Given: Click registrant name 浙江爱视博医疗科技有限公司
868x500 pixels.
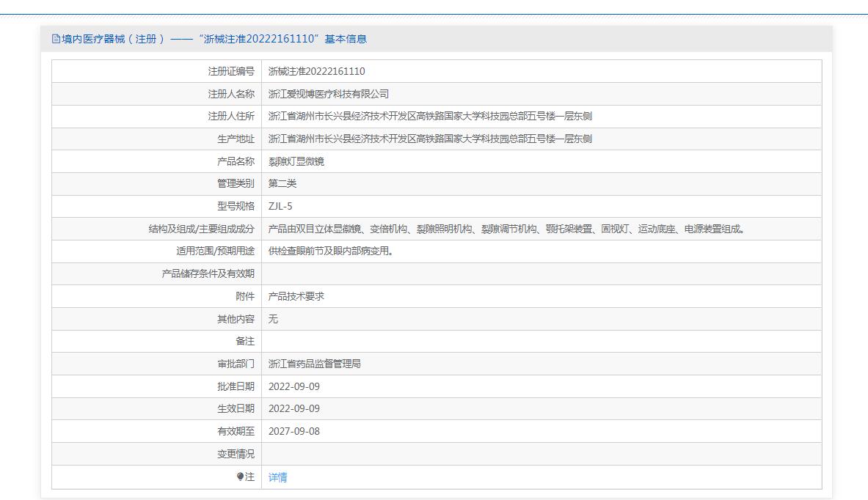Looking at the screenshot, I should point(328,94).
